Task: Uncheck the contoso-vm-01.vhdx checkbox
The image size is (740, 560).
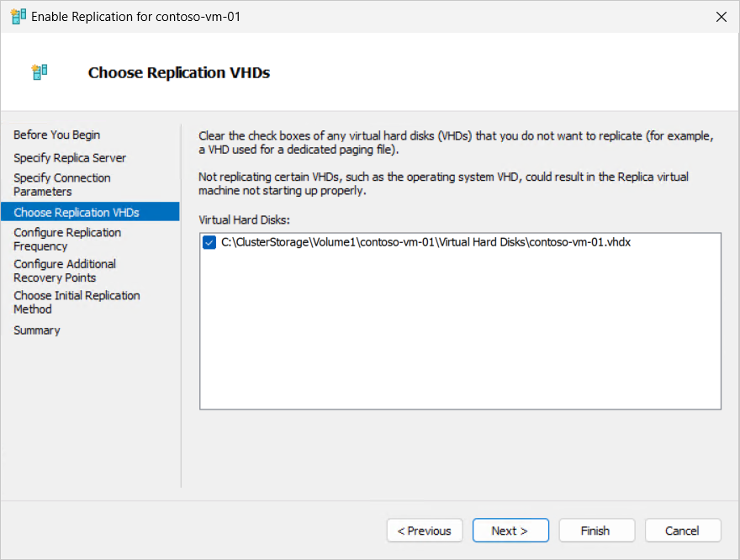Action: click(209, 243)
